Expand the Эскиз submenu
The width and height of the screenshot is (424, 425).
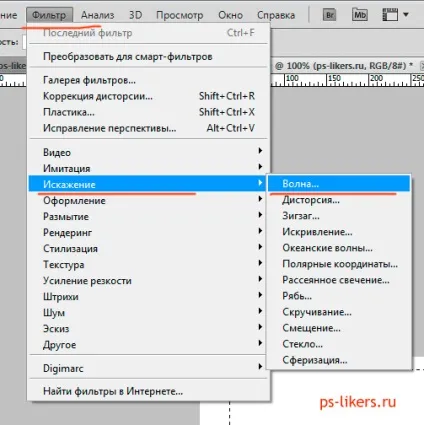click(149, 329)
